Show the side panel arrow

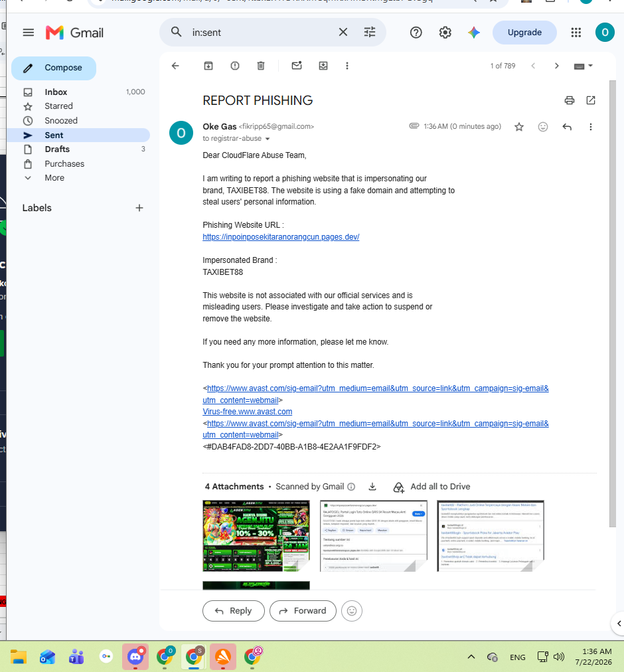pos(619,624)
